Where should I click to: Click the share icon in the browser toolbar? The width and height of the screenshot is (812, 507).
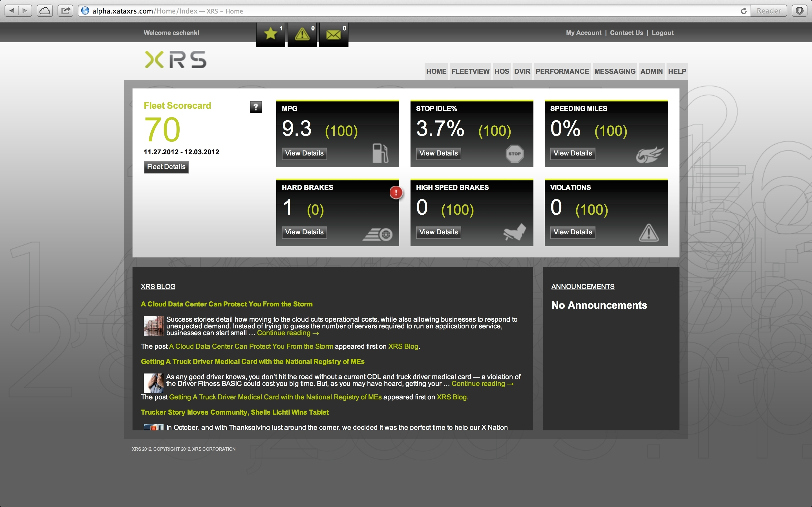pos(65,10)
